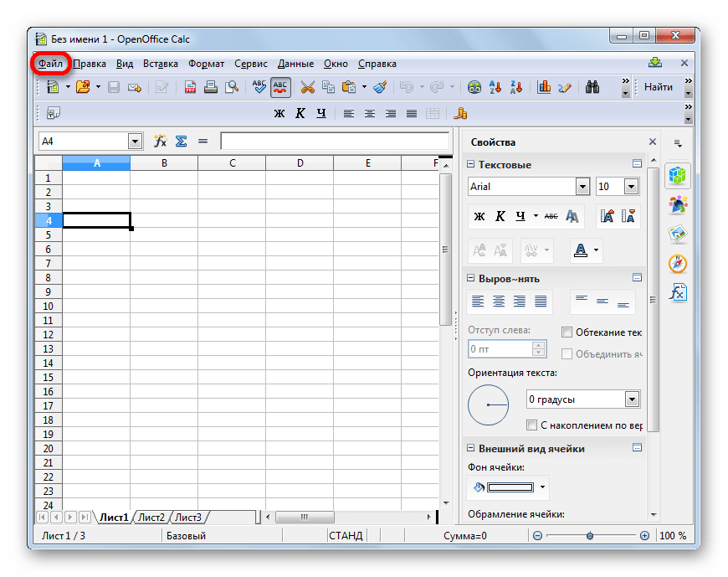The image size is (728, 577).
Task: Click the Найти button in toolbar
Action: [659, 86]
